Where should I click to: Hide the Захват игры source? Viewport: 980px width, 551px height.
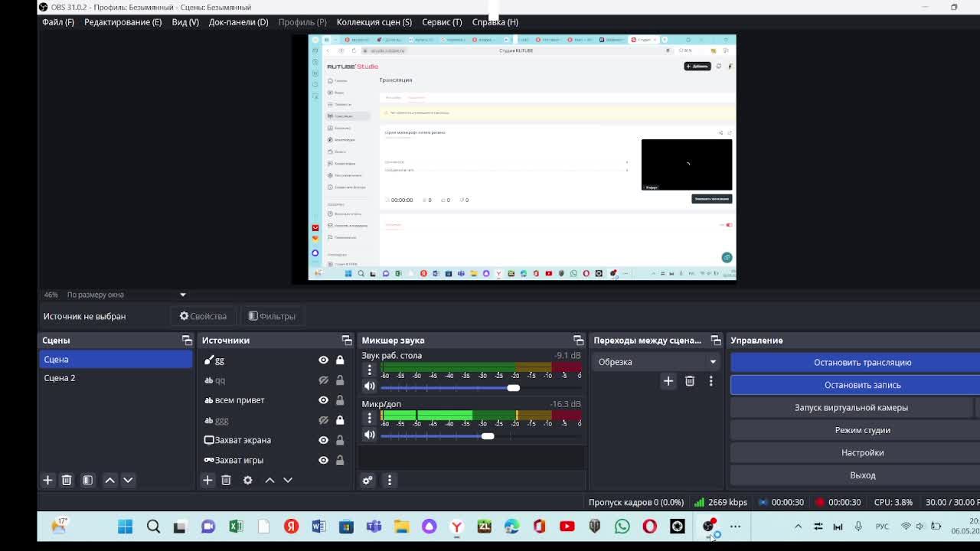tap(323, 460)
